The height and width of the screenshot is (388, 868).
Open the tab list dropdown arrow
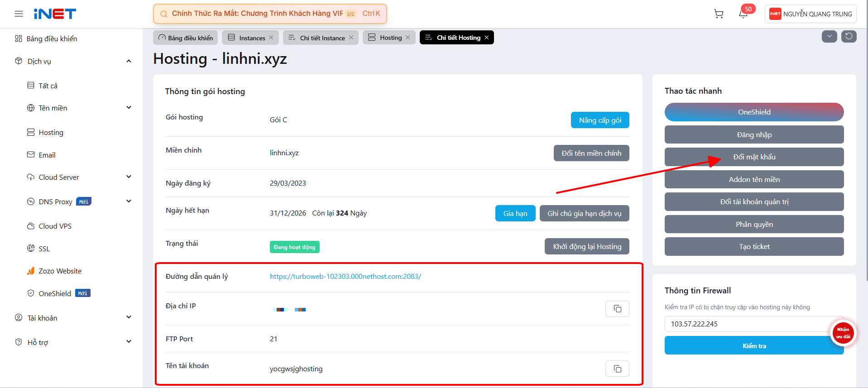(x=830, y=36)
